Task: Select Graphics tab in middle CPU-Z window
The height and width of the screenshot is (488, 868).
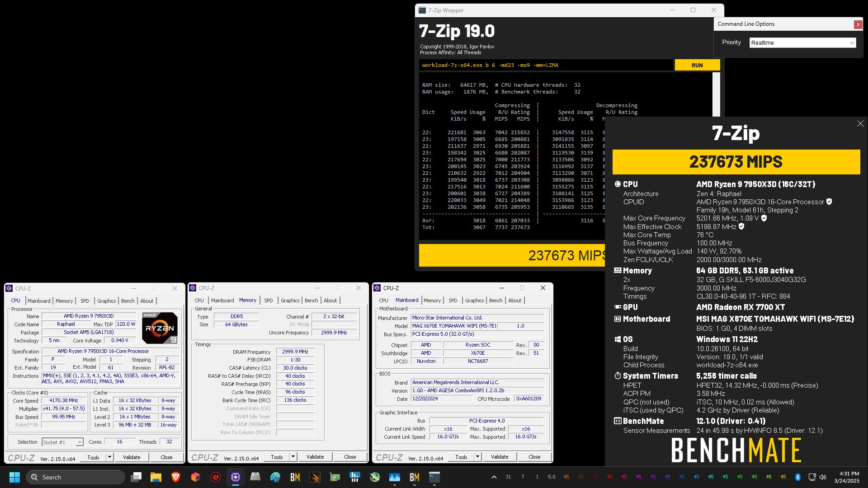Action: coord(290,300)
